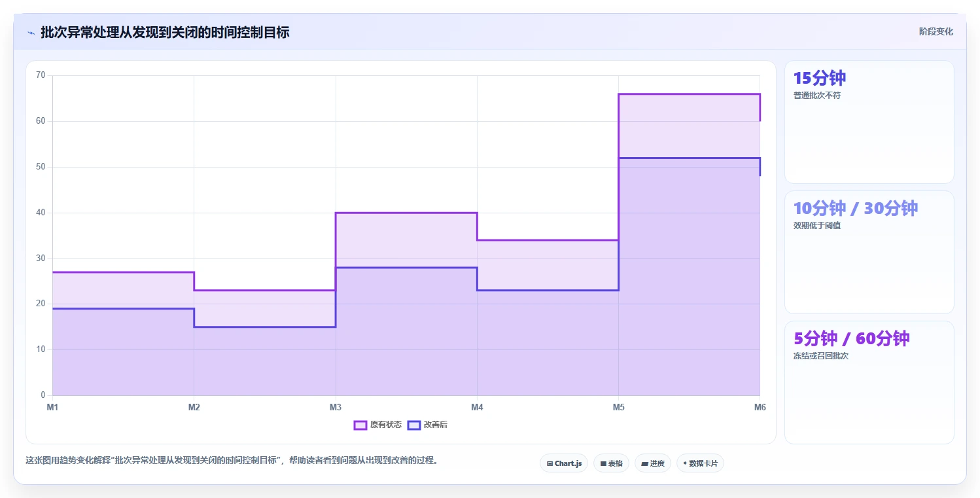
Task: Open the 15分钟 data card
Action: click(x=869, y=122)
